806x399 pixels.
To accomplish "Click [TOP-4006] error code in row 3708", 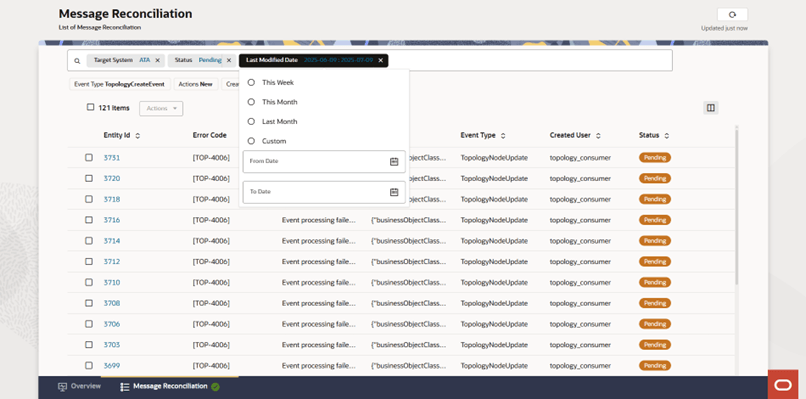I will (x=211, y=303).
